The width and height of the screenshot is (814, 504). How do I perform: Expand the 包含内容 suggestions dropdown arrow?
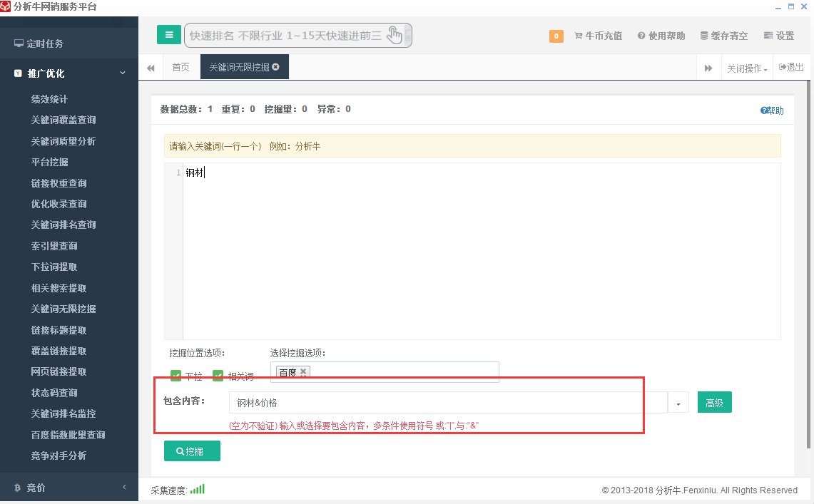[678, 402]
